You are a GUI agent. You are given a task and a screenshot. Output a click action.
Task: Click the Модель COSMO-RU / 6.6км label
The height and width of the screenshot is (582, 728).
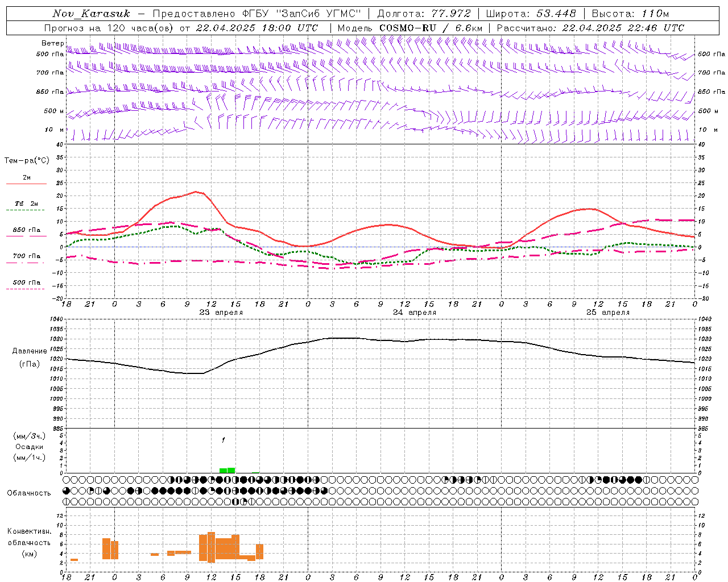(409, 28)
